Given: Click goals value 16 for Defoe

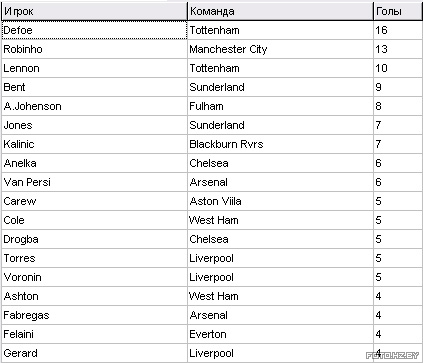Looking at the screenshot, I should tap(398, 30).
